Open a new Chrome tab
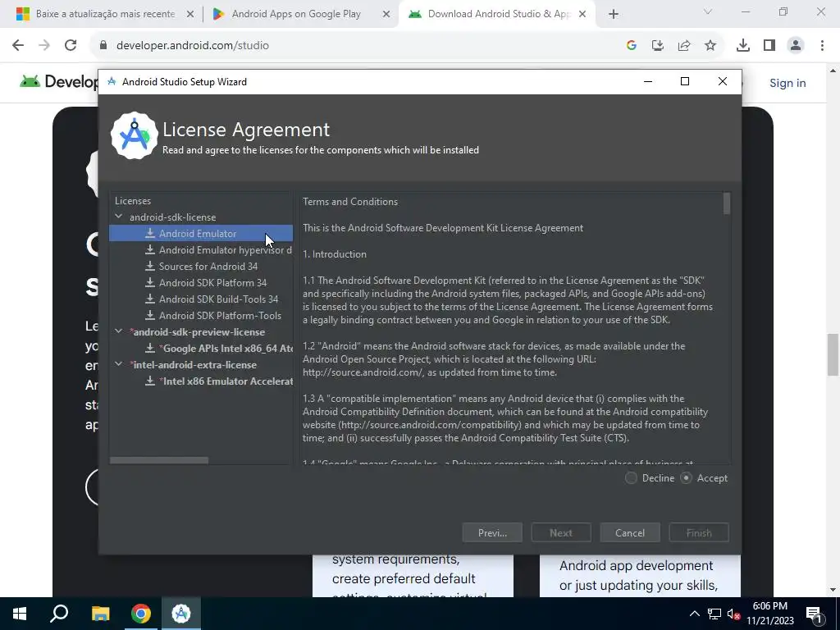The height and width of the screenshot is (630, 840). click(614, 15)
